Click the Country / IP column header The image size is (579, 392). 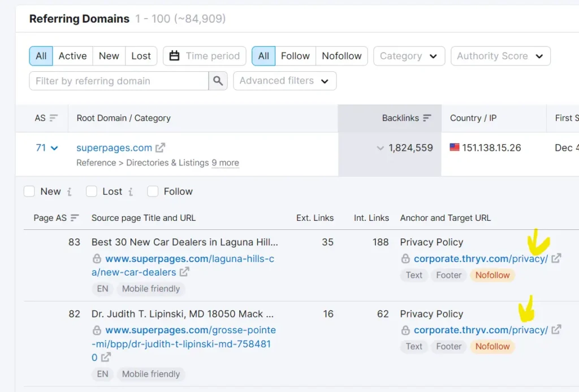click(473, 118)
